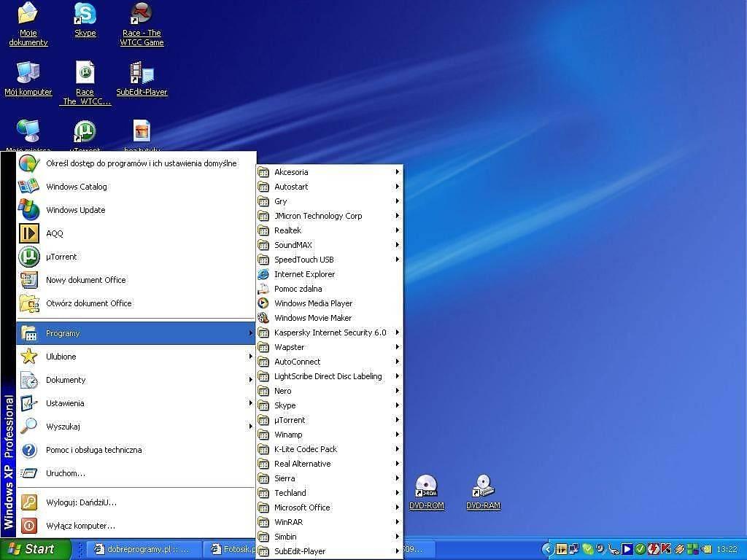Click the Windows Media Player icon
Viewport: 747px width, 560px height.
(263, 303)
